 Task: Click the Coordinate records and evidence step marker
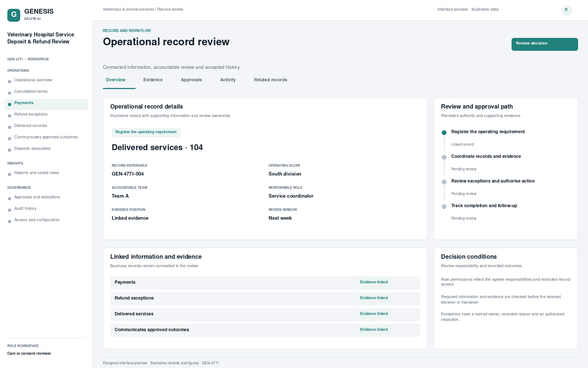(444, 157)
